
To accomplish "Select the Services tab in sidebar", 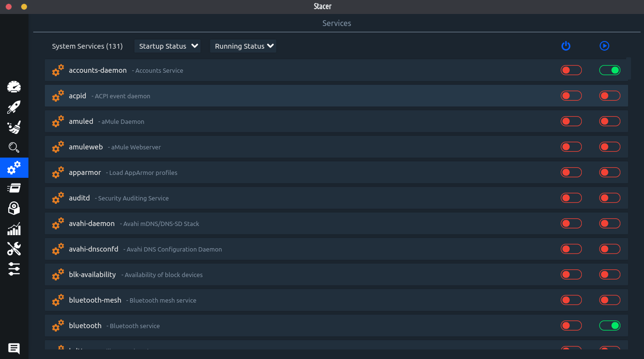I will (14, 168).
